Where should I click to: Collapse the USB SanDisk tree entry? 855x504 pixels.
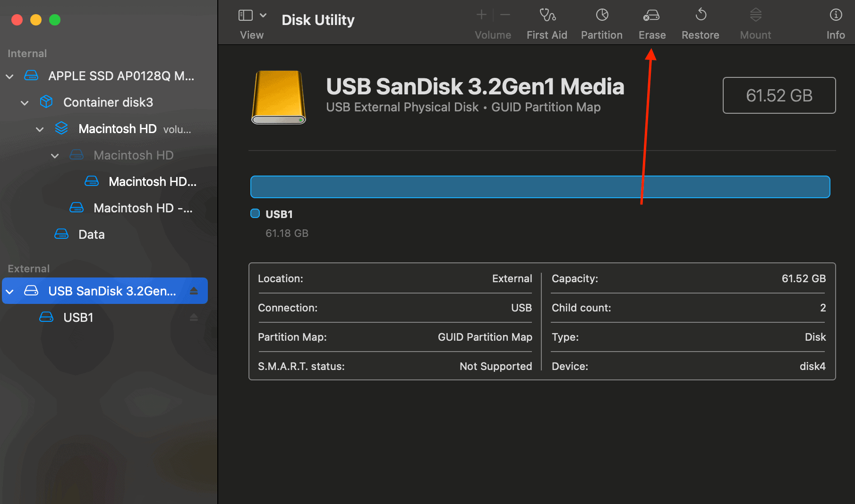9,291
